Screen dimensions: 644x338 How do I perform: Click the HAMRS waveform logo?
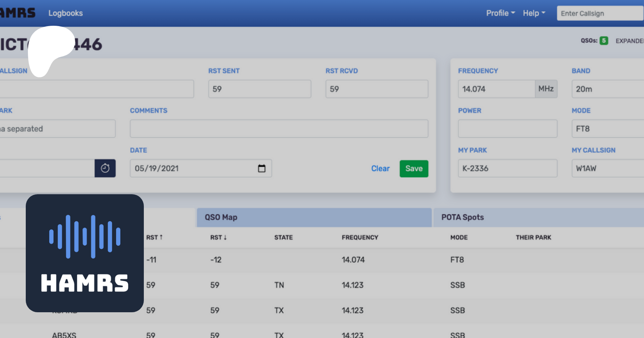(x=85, y=253)
